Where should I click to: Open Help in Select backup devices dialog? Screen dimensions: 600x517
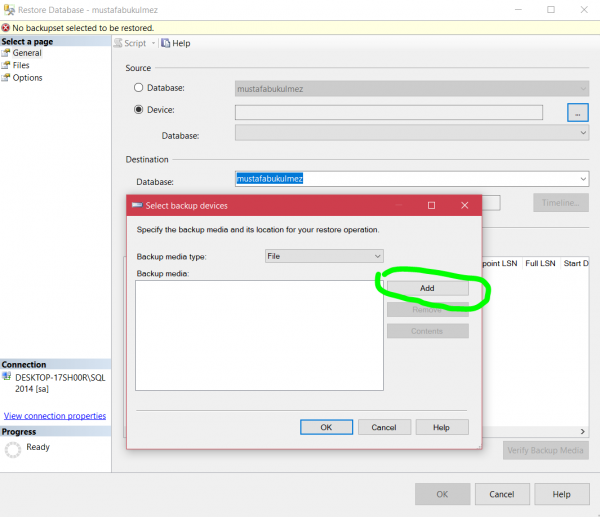coord(442,427)
